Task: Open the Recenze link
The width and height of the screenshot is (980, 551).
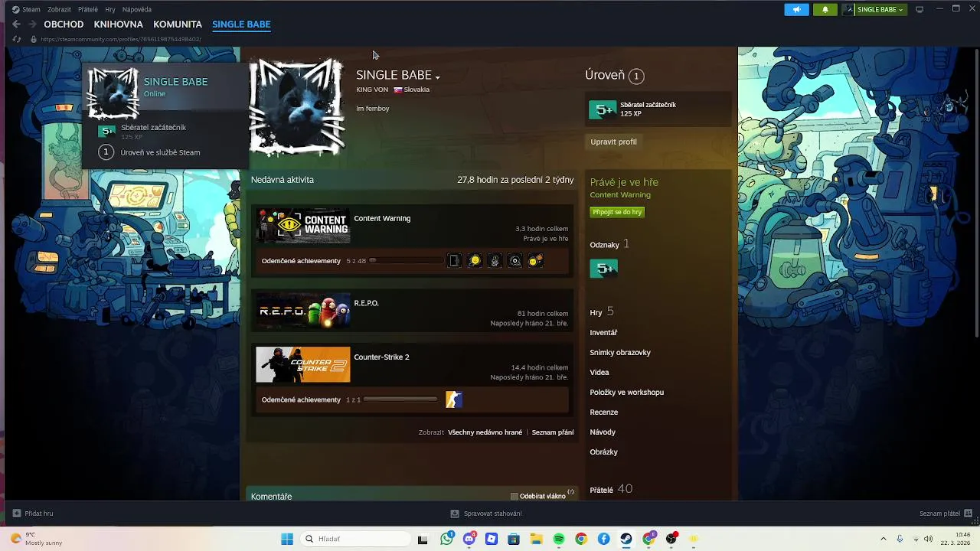Action: [604, 412]
